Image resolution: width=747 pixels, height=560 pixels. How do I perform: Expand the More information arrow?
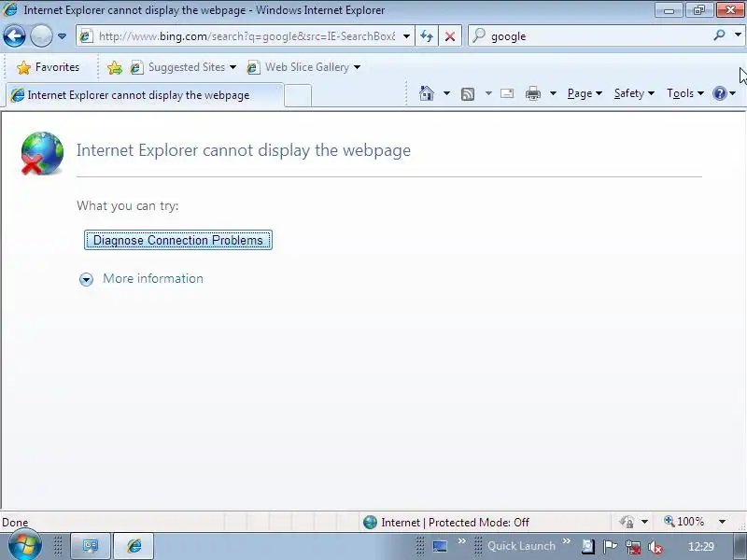[x=86, y=279]
